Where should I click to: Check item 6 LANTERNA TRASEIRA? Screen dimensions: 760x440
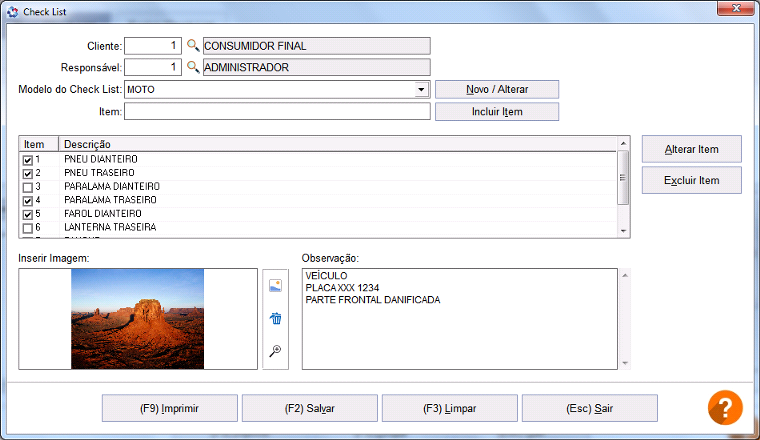click(28, 228)
